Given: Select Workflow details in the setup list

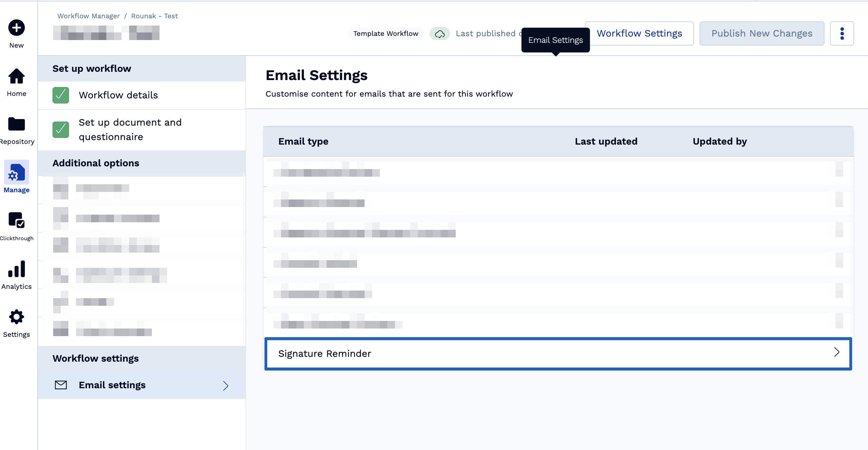Looking at the screenshot, I should (x=118, y=95).
